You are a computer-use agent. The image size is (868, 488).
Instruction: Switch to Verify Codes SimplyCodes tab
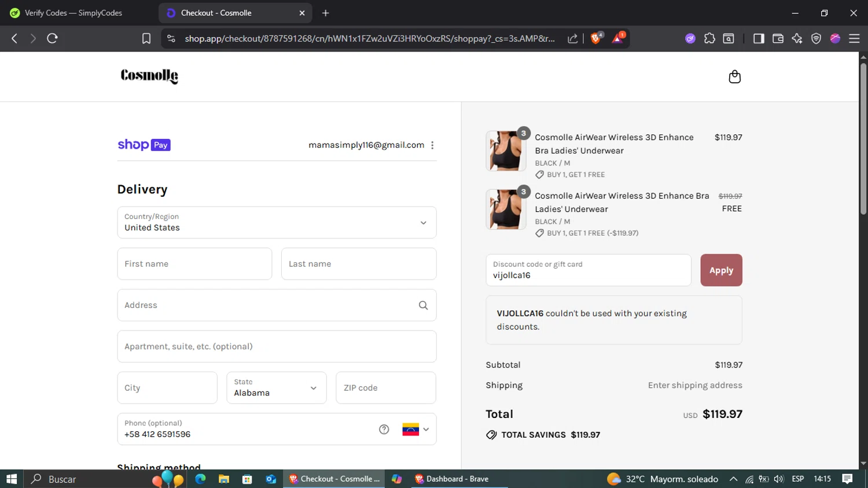(73, 13)
